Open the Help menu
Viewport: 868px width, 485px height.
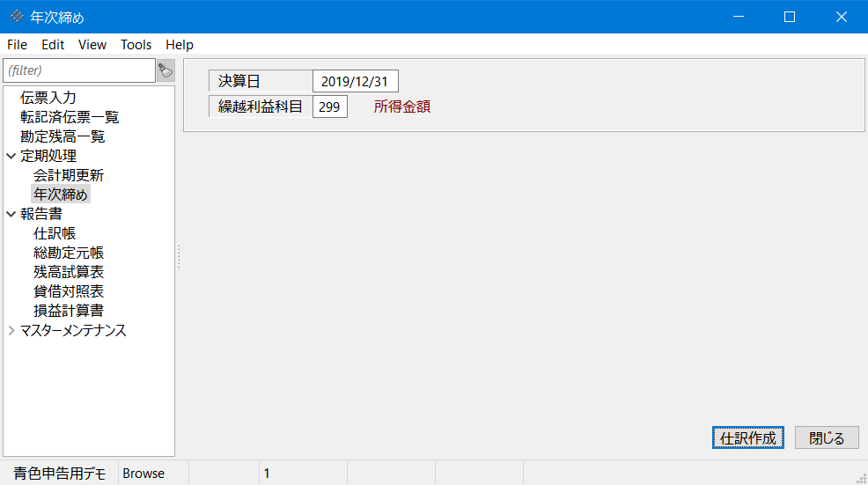coord(180,45)
